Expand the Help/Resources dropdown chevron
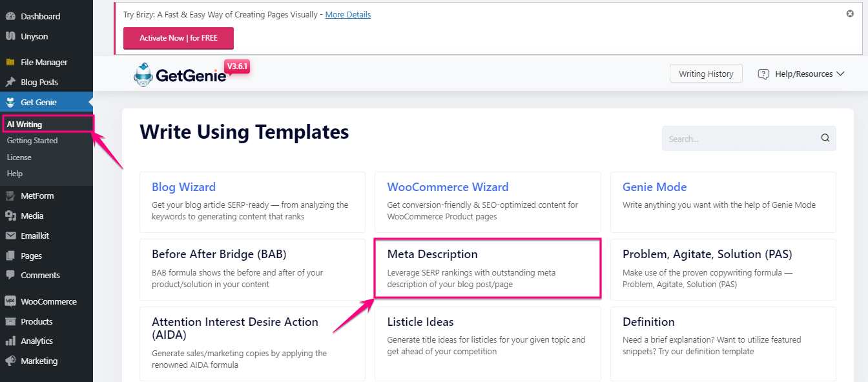This screenshot has width=868, height=382. (840, 74)
